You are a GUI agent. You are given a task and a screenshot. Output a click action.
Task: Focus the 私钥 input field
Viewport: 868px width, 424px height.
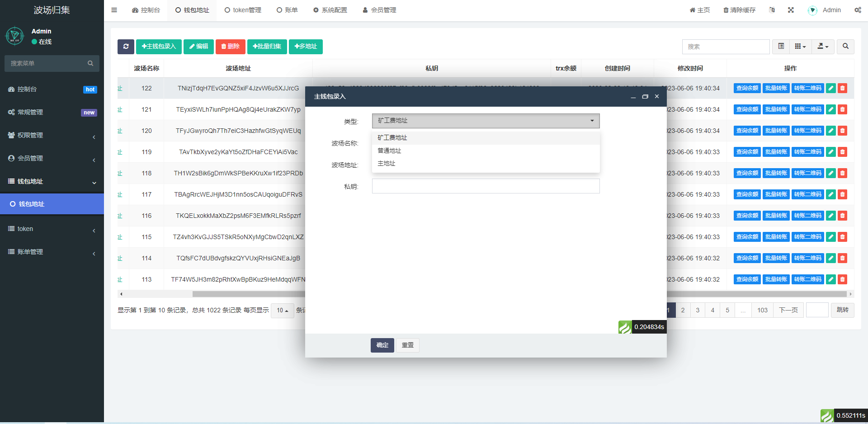tap(486, 186)
